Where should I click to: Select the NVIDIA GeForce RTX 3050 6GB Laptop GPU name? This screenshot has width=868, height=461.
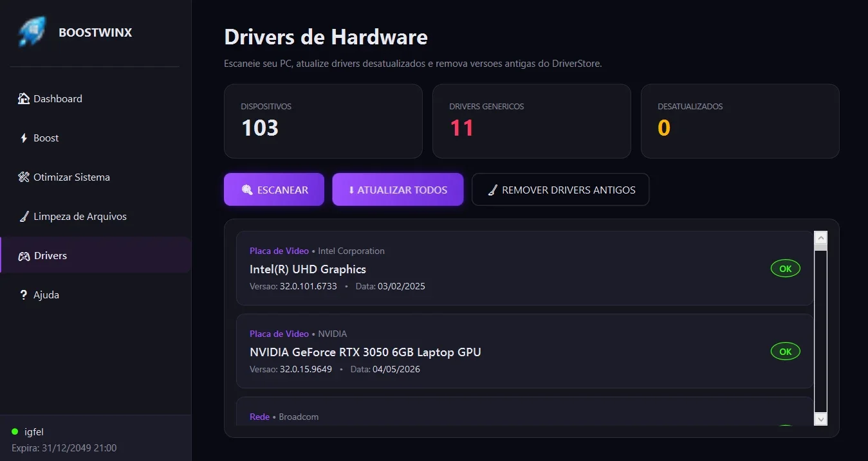[365, 352]
